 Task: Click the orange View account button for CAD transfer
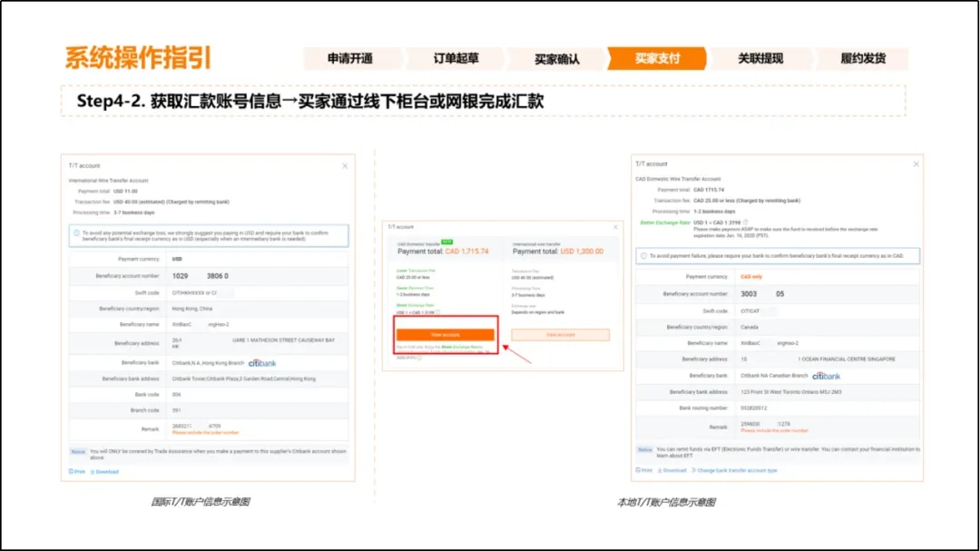446,335
